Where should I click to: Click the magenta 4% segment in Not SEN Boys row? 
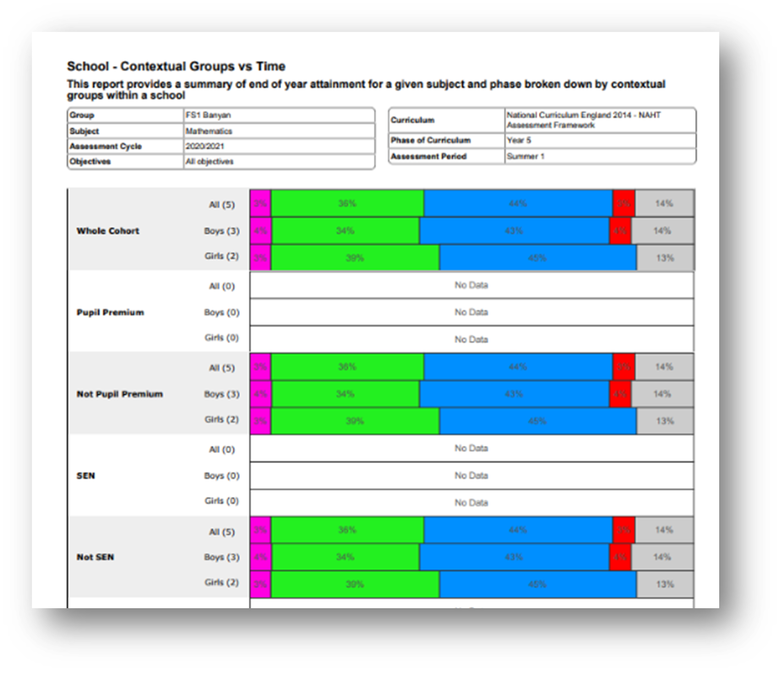coord(261,557)
